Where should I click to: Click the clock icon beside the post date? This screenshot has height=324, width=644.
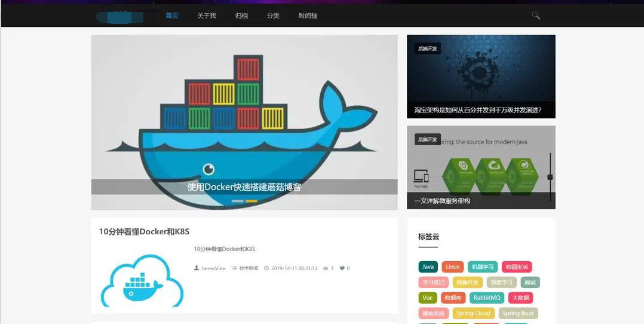point(266,268)
